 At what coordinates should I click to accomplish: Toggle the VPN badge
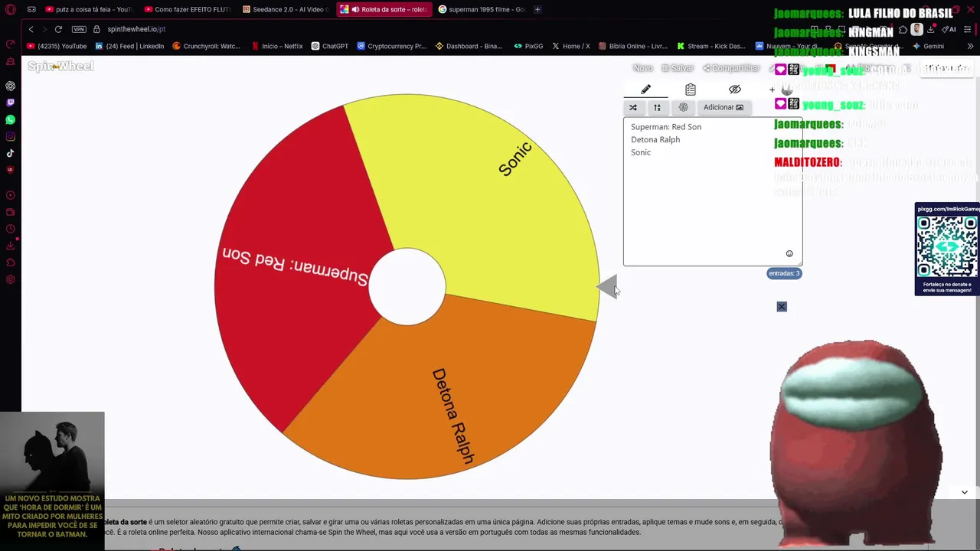pyautogui.click(x=79, y=29)
